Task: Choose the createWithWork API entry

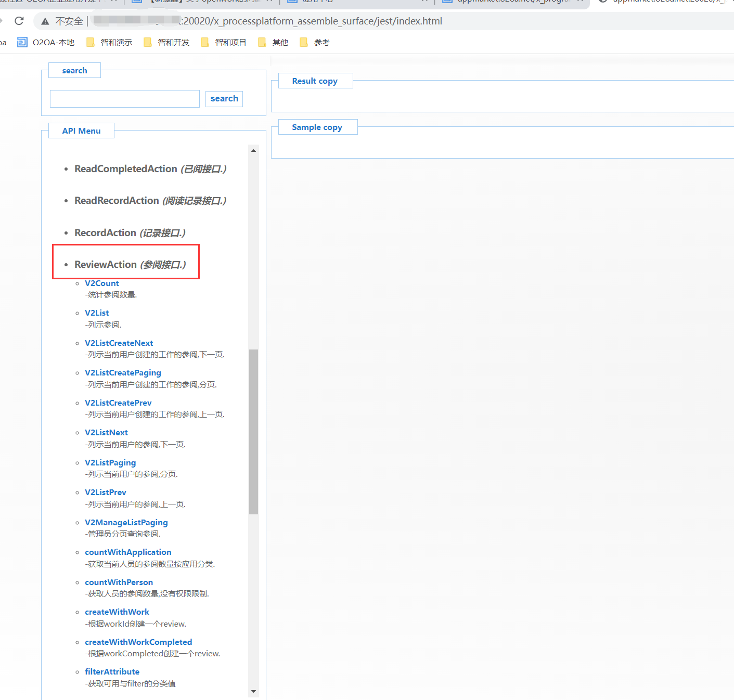Action: click(117, 612)
